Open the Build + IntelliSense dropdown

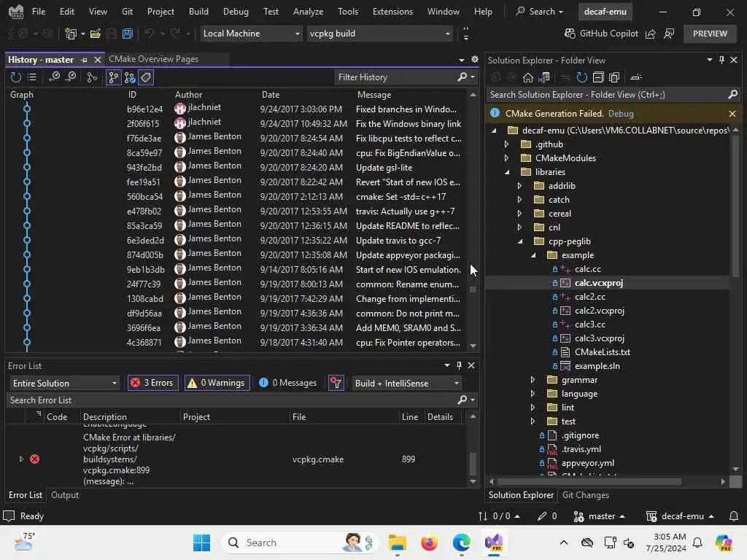coord(406,384)
